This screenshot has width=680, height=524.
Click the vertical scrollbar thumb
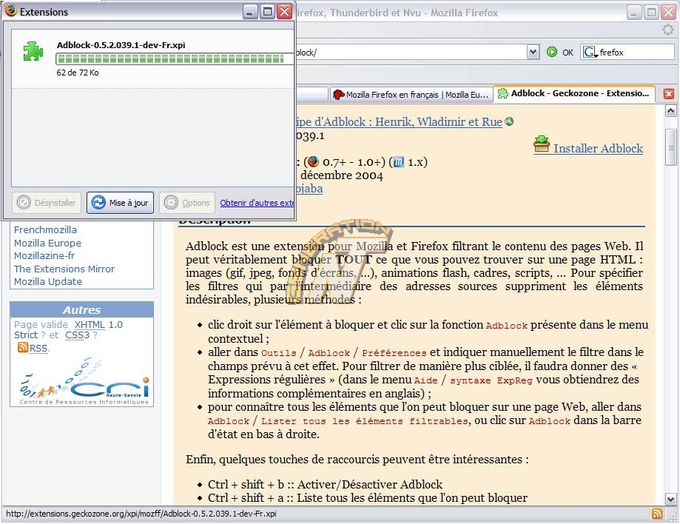click(671, 147)
